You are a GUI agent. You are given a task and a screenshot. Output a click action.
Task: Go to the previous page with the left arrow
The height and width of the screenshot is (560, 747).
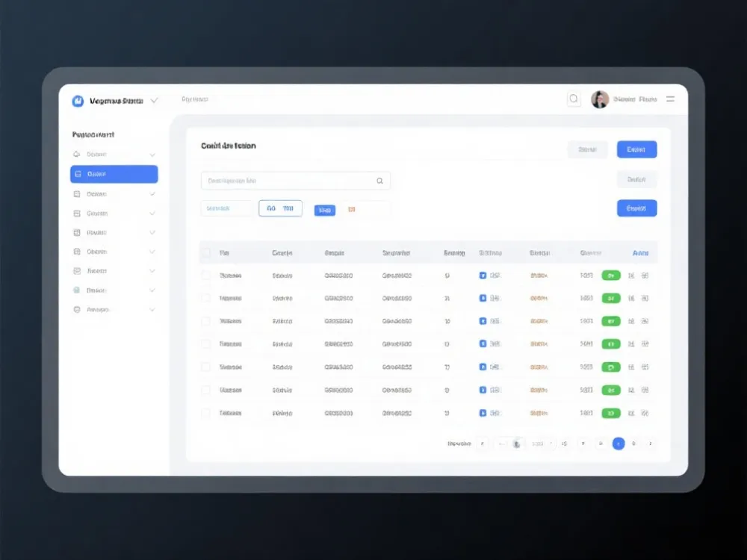click(482, 444)
